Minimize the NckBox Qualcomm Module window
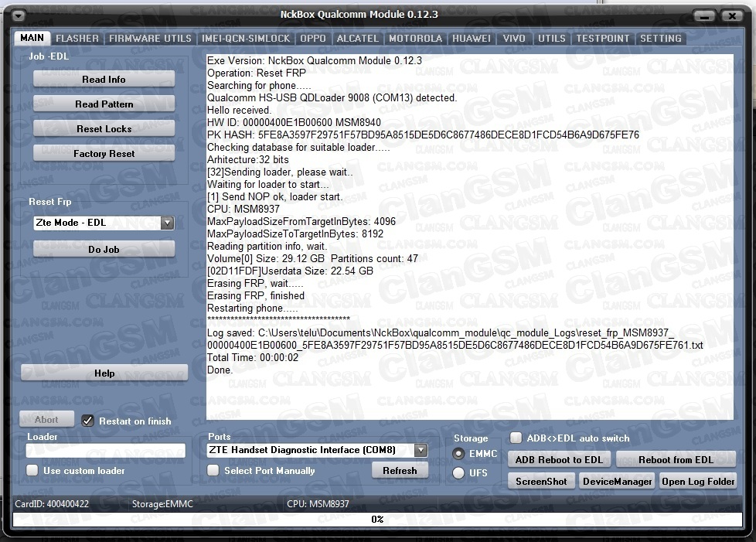 (704, 16)
